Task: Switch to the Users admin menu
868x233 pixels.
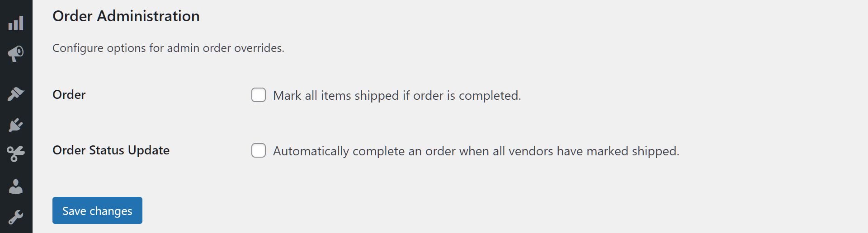Action: click(16, 186)
